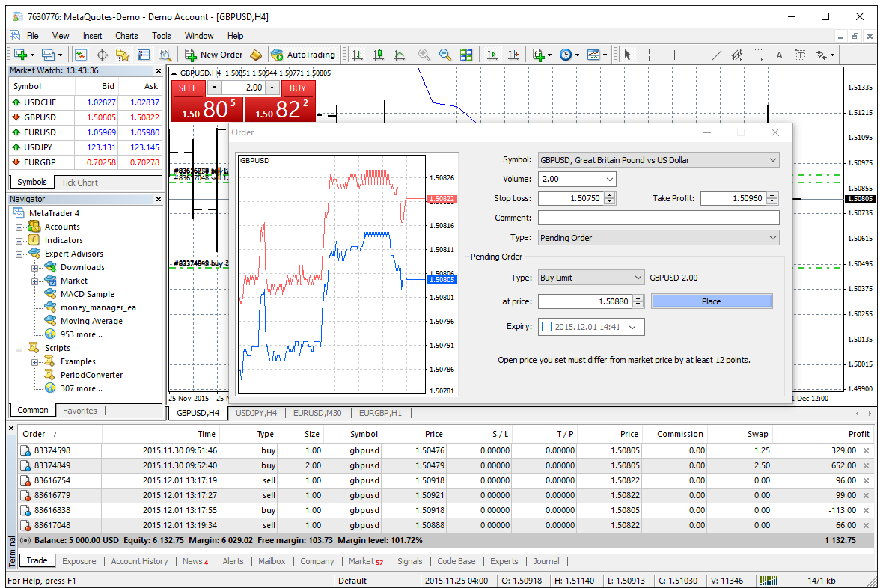Collapse the Scripts tree node
Screen dimensions: 883x588
point(19,349)
